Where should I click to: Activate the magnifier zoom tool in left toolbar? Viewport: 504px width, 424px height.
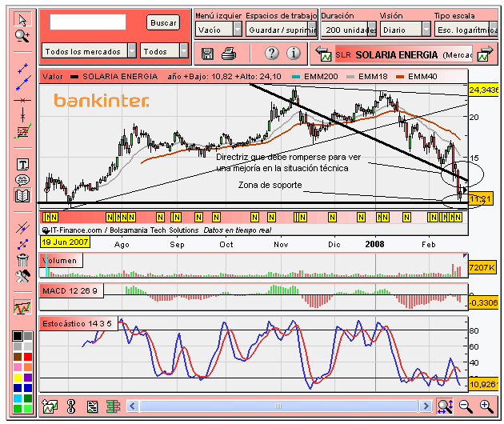[x=22, y=36]
